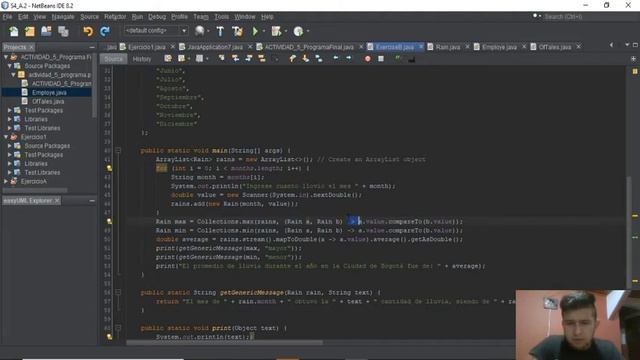Image resolution: width=640 pixels, height=360 pixels.
Task: Expand the first Test Packages node
Action: point(9,110)
